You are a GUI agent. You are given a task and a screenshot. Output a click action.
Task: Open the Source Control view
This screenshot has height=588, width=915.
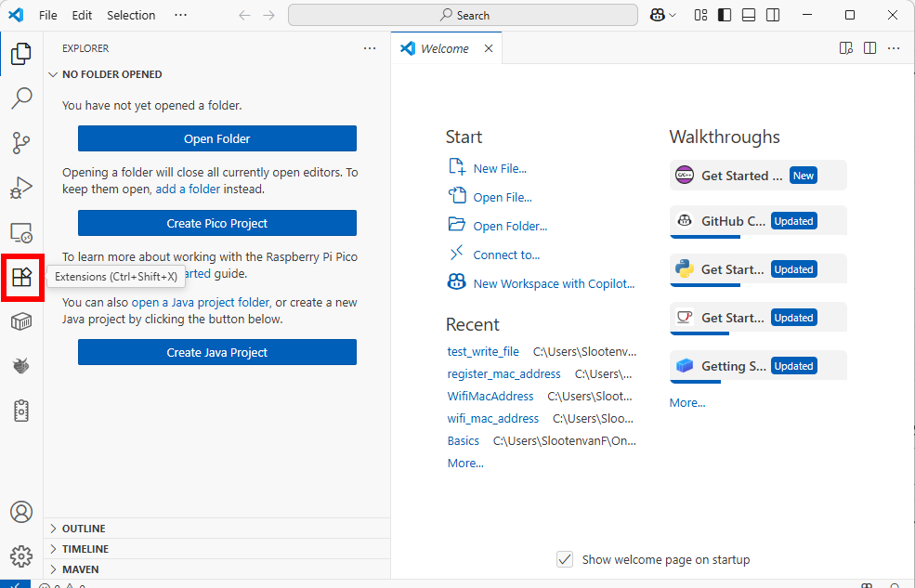[x=21, y=143]
